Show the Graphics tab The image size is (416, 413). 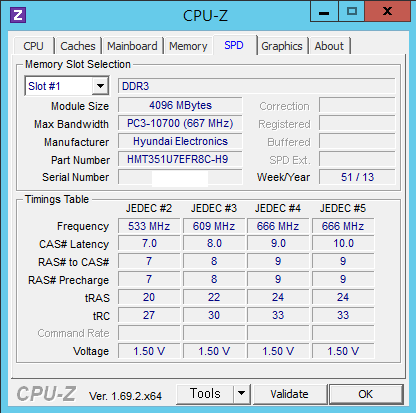tap(282, 46)
